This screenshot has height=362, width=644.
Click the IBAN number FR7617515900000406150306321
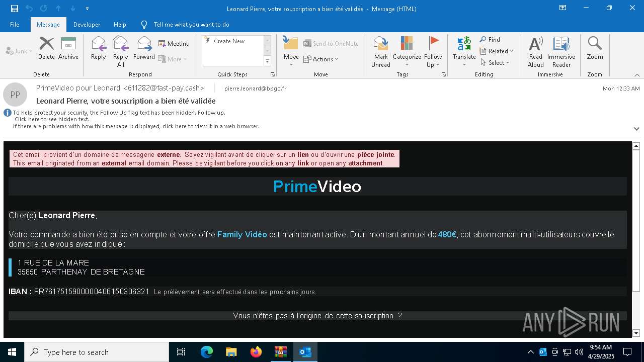click(x=92, y=292)
